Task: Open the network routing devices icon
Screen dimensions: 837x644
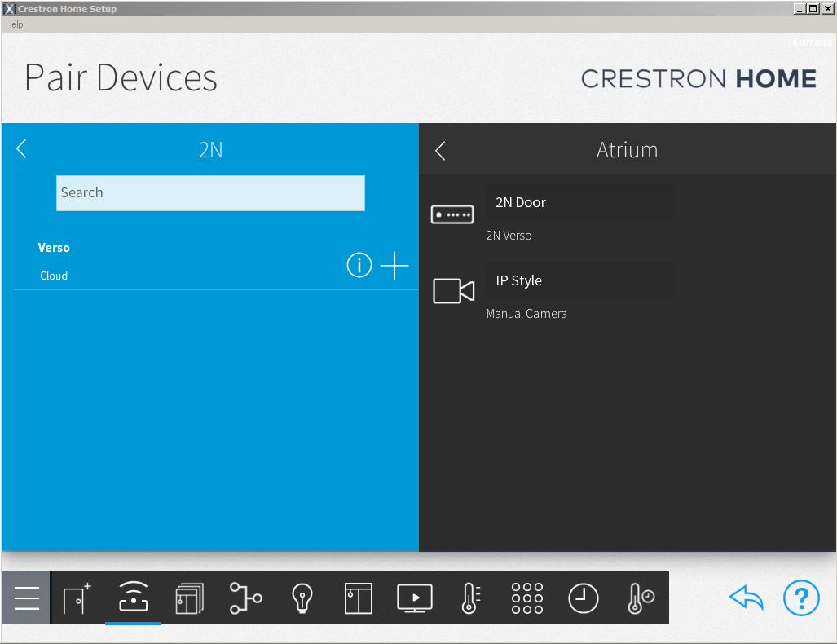Action: (245, 598)
